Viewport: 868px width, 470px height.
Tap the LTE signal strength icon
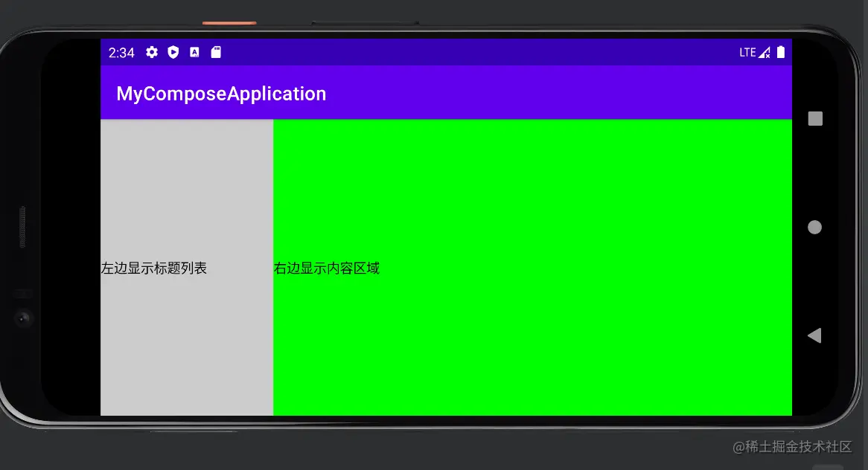(x=765, y=53)
